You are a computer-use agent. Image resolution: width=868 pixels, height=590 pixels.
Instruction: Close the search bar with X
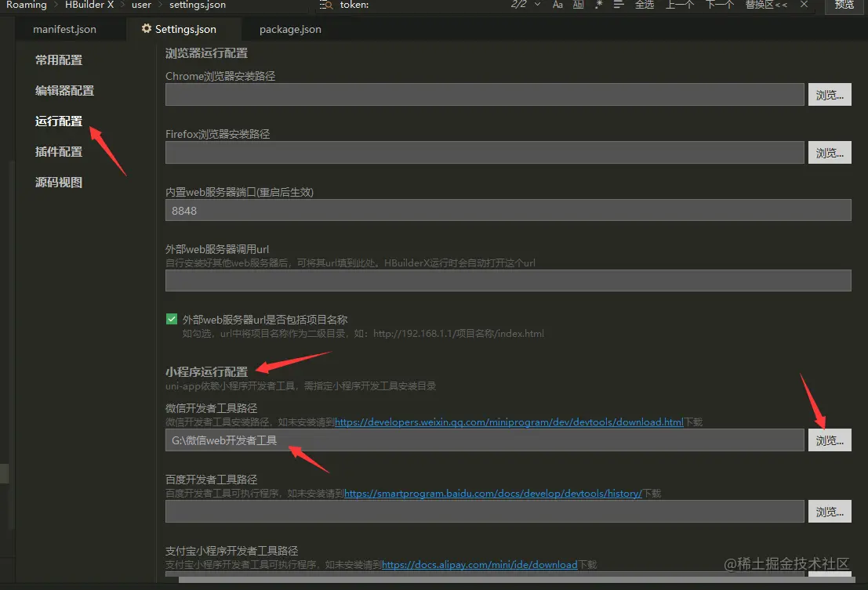point(804,5)
